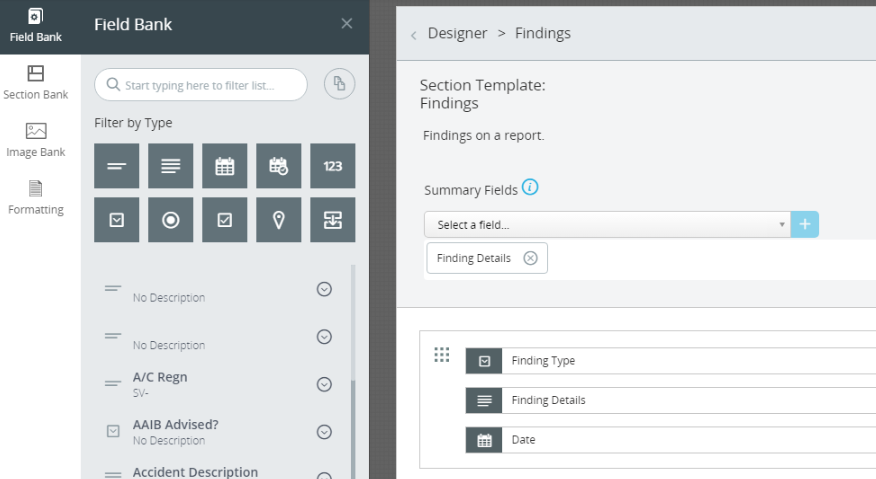This screenshot has width=876, height=479.
Task: Click the Date calendar icon
Action: click(484, 440)
